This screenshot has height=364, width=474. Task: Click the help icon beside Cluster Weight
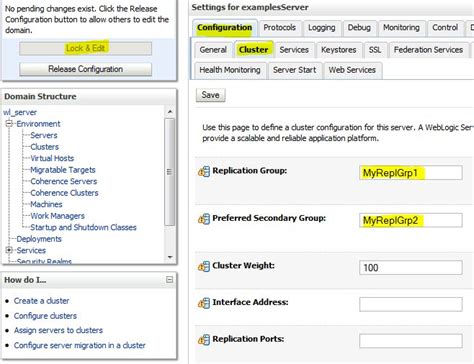point(204,266)
